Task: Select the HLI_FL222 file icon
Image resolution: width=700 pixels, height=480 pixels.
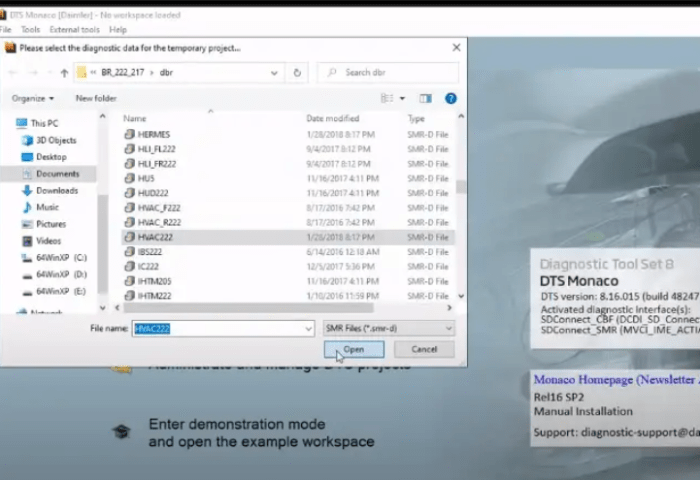Action: [x=129, y=149]
